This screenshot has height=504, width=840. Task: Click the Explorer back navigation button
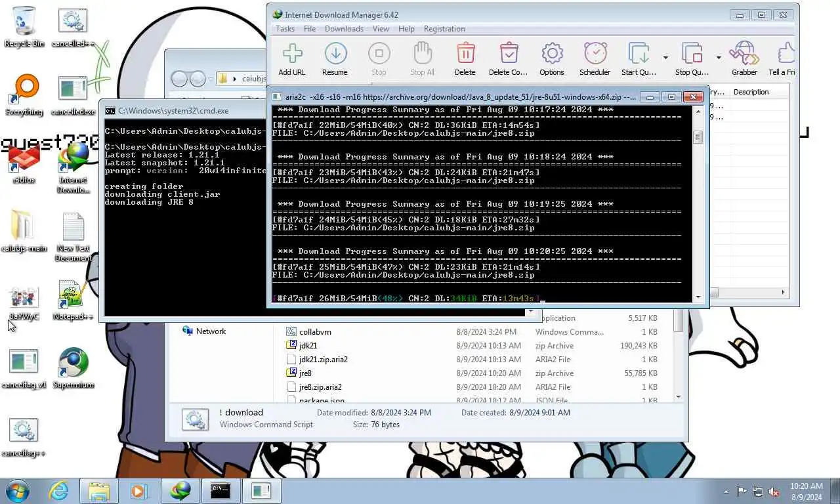(179, 79)
